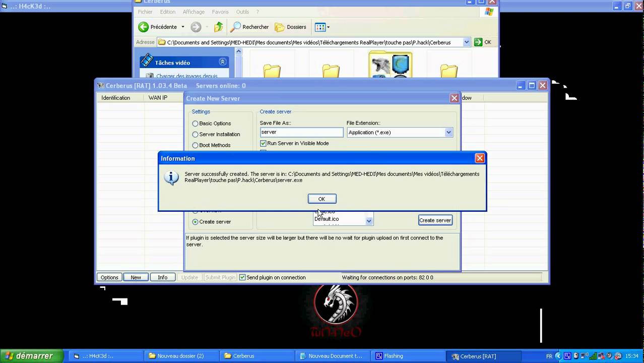644x363 pixels.
Task: Click the Waiting for connections status text
Action: [x=388, y=277]
